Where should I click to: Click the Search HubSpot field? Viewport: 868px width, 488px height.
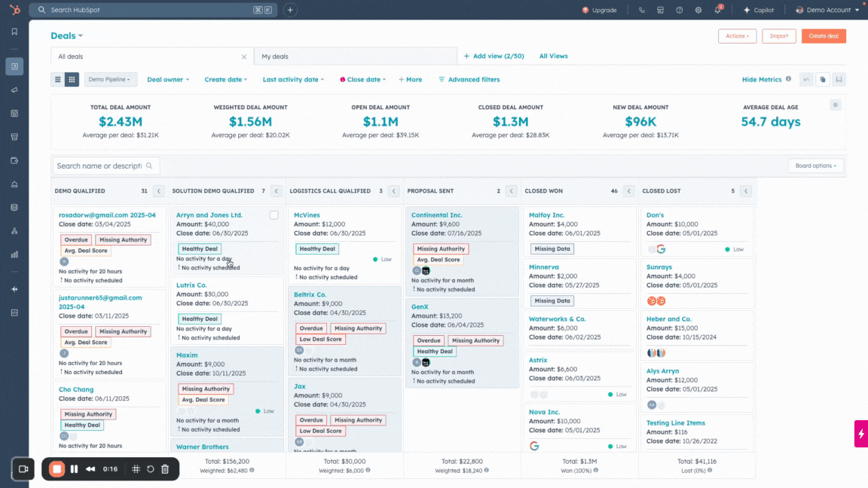[x=154, y=10]
